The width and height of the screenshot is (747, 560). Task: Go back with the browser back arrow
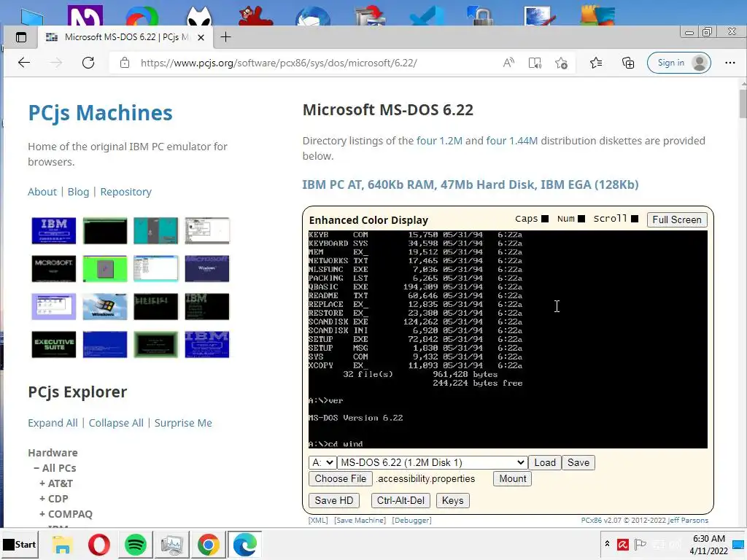(x=24, y=63)
